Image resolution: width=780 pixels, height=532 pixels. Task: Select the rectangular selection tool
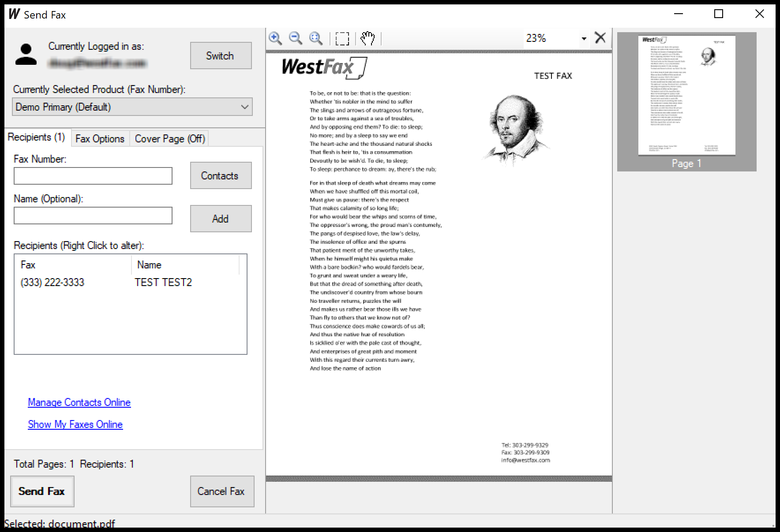click(343, 38)
